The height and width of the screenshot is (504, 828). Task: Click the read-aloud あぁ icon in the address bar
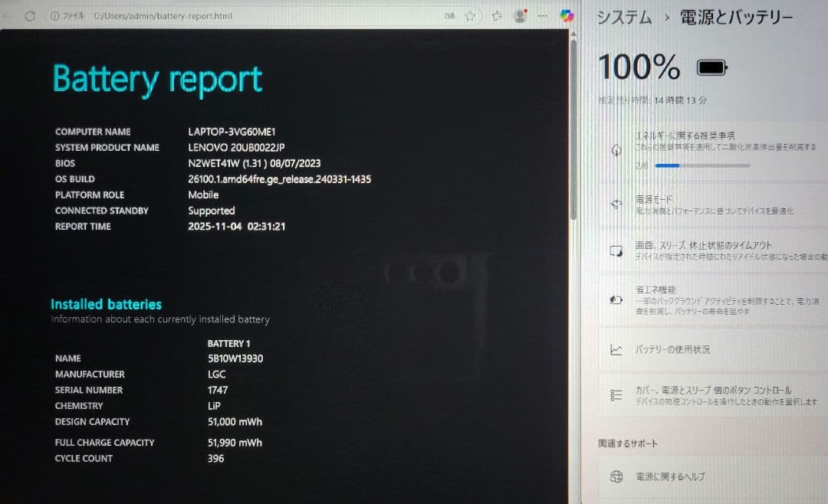pyautogui.click(x=450, y=15)
